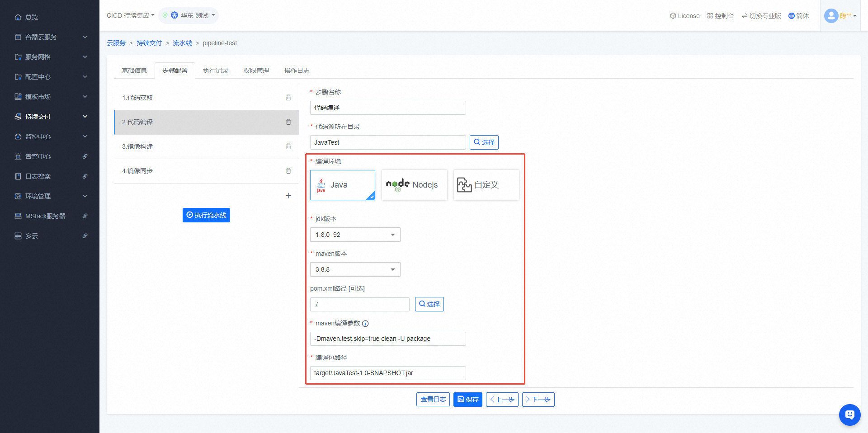Click the 编译包路径 input field
868x433 pixels.
[387, 373]
